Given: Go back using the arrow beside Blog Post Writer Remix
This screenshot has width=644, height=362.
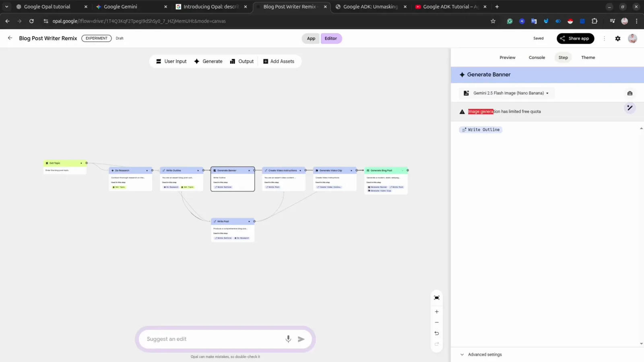Looking at the screenshot, I should click(10, 38).
